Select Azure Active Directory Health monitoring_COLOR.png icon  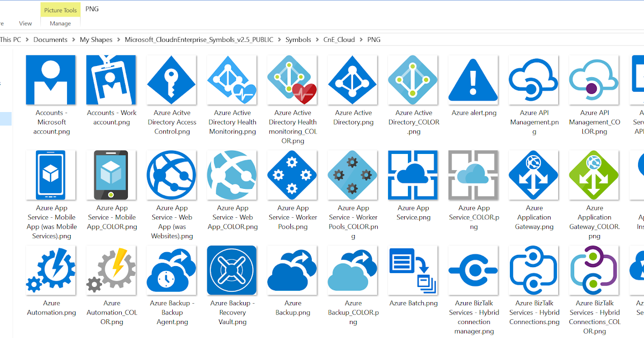292,79
